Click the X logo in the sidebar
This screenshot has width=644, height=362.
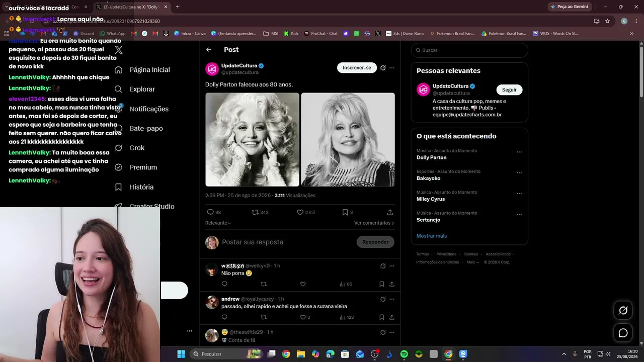click(119, 50)
